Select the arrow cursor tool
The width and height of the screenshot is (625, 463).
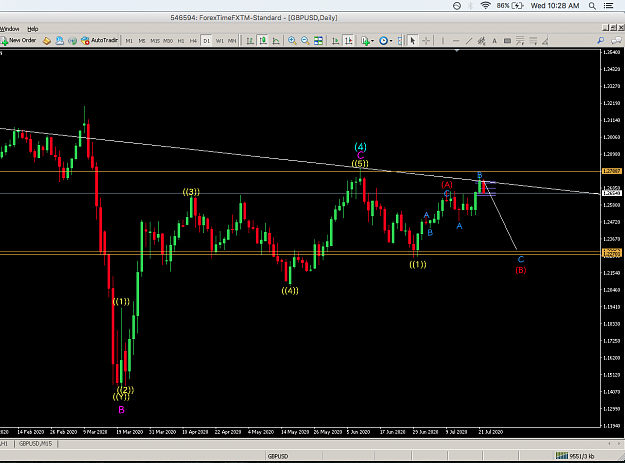(x=413, y=41)
